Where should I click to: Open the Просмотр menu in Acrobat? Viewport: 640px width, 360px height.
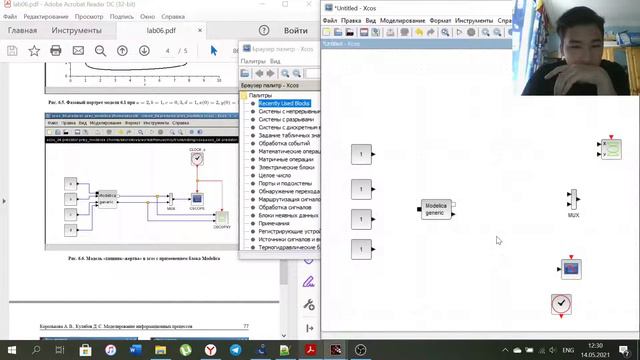tap(89, 17)
